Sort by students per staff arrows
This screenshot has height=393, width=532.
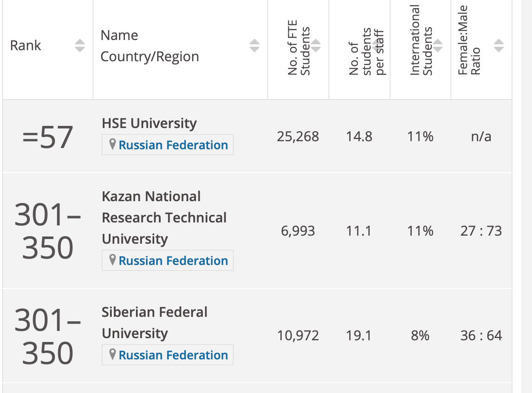pos(376,46)
